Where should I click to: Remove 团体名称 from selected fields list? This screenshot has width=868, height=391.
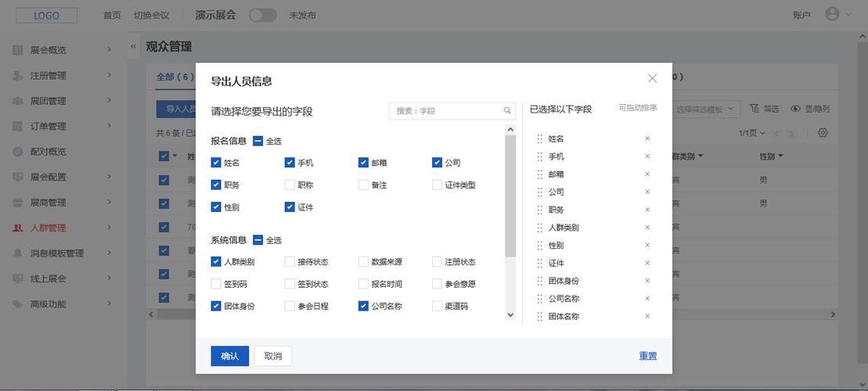[x=647, y=317]
